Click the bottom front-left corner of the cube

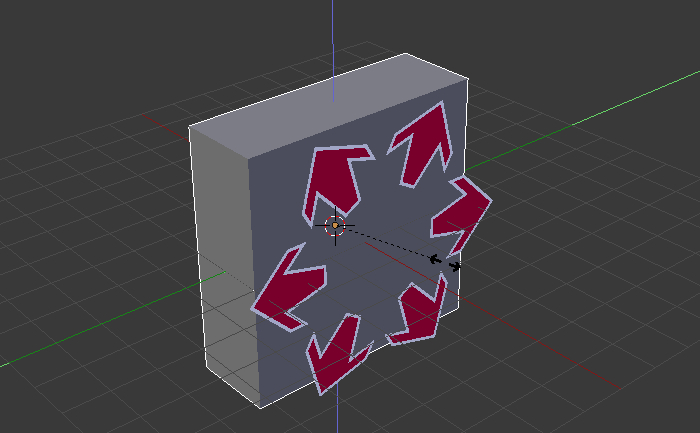(x=263, y=408)
